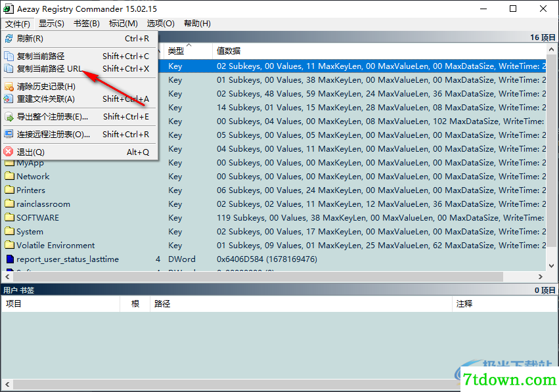Open the 帮助(H) menu
Image resolution: width=559 pixels, height=392 pixels.
click(x=197, y=24)
